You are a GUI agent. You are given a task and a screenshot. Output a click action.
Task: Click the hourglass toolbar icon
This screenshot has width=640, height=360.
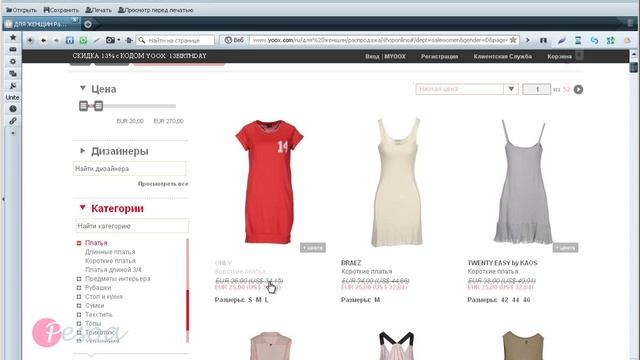point(578,40)
